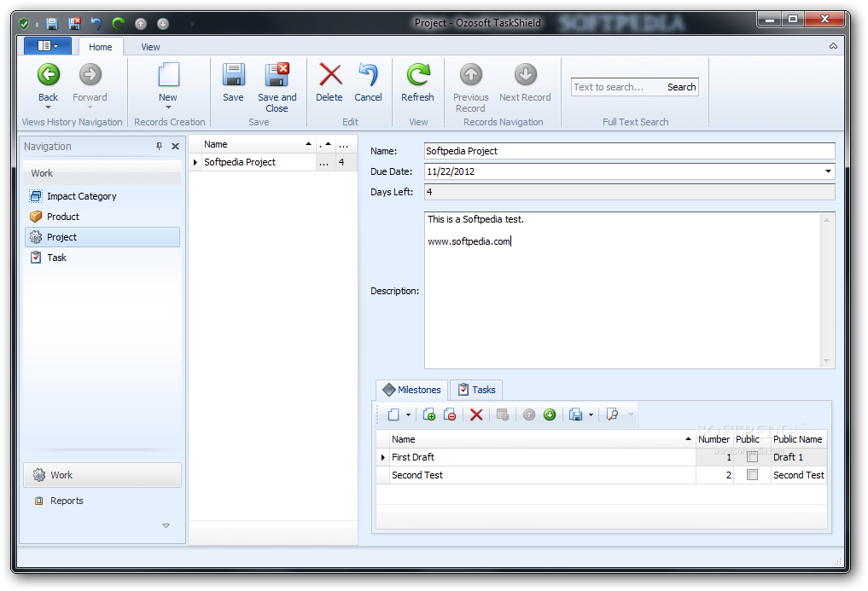Click the Name input field
The height and width of the screenshot is (591, 868).
(x=629, y=151)
